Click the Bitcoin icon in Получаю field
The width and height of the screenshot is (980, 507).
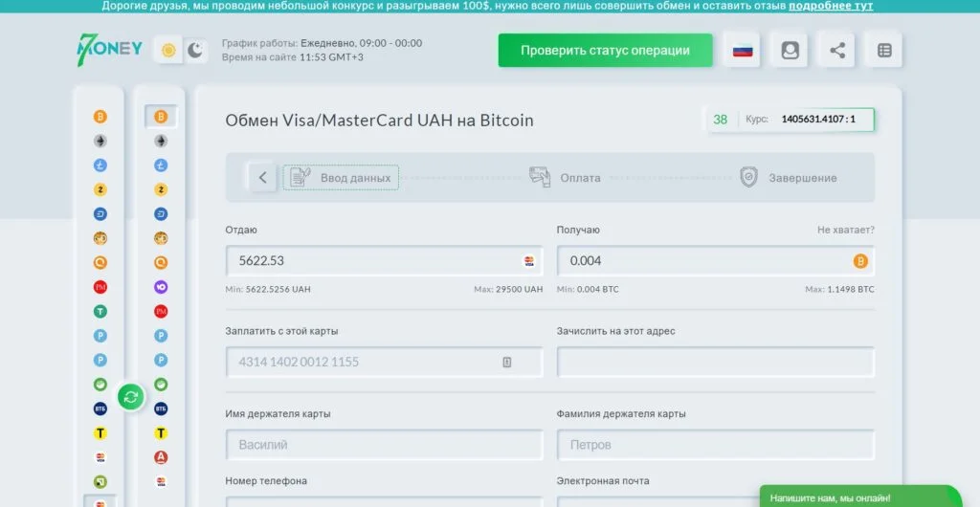click(x=860, y=261)
